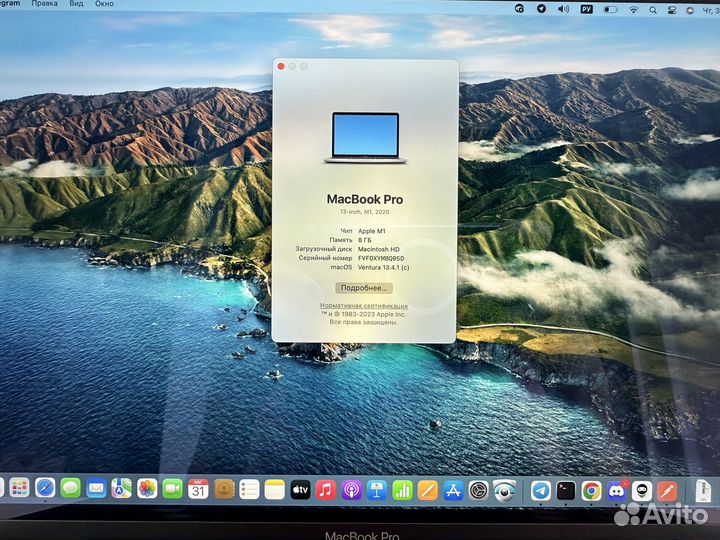Open the Notes app in dock
This screenshot has width=720, height=540.
[275, 489]
